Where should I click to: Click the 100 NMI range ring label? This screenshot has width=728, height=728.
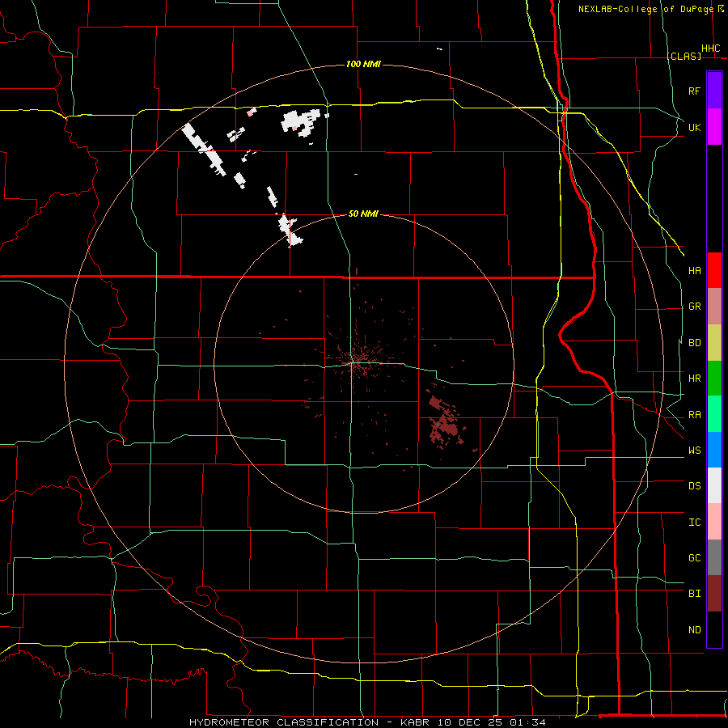tap(363, 64)
